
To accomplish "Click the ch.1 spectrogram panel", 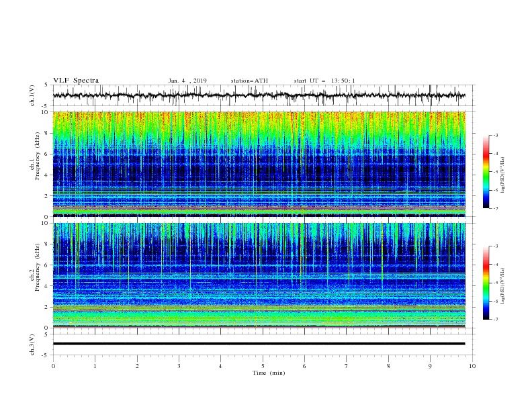I will (x=259, y=164).
